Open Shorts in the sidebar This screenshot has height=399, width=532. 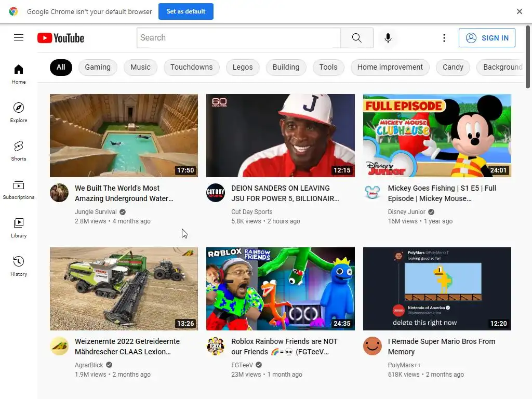coord(19,151)
